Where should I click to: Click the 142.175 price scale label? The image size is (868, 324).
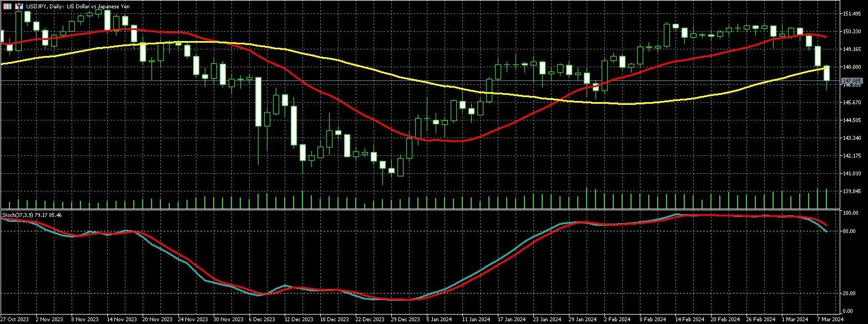coord(852,155)
